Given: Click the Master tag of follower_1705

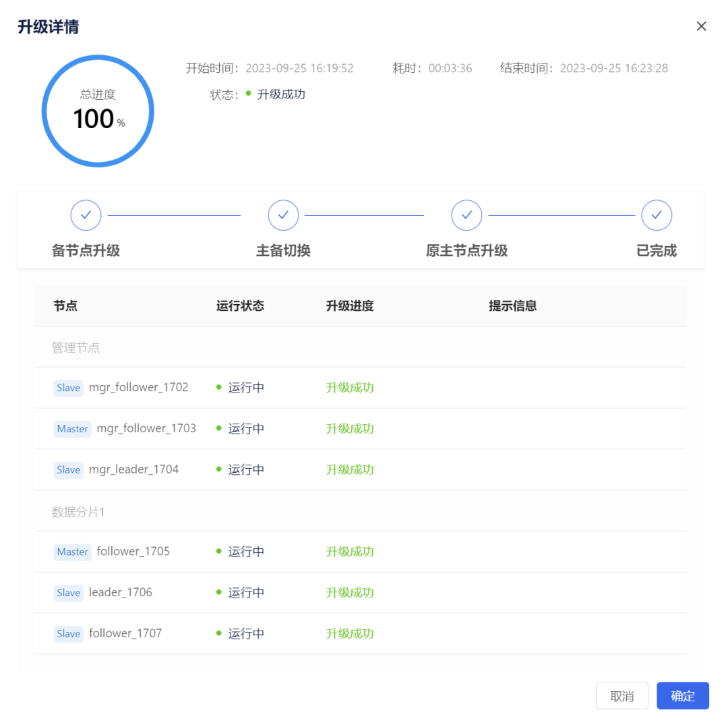Looking at the screenshot, I should [x=72, y=552].
